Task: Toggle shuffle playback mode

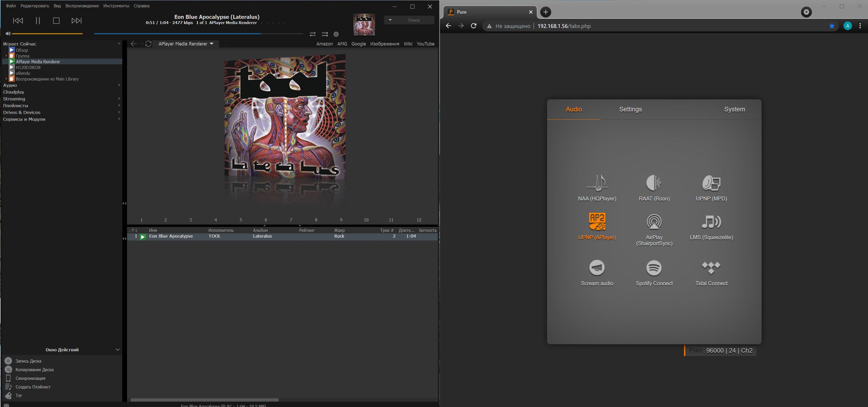Action: pos(325,34)
